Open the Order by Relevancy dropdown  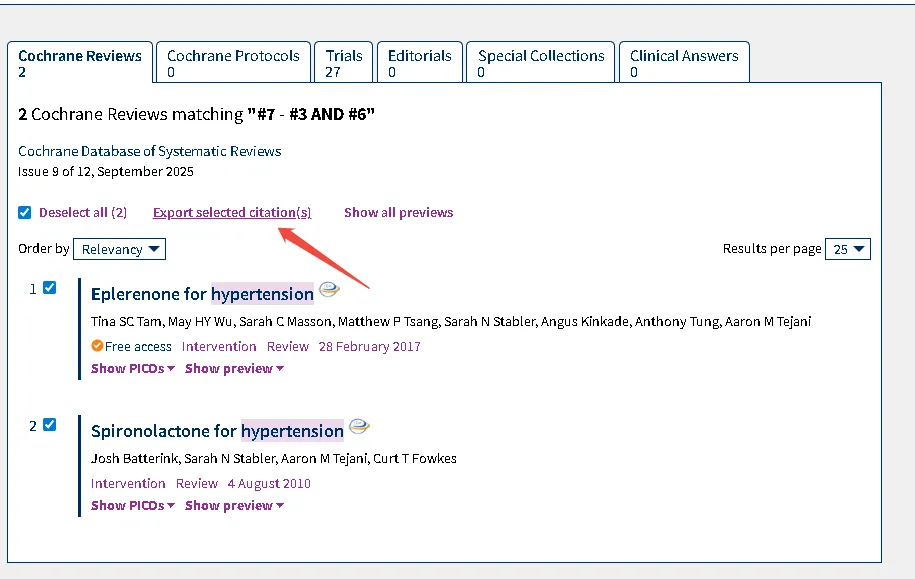click(120, 249)
